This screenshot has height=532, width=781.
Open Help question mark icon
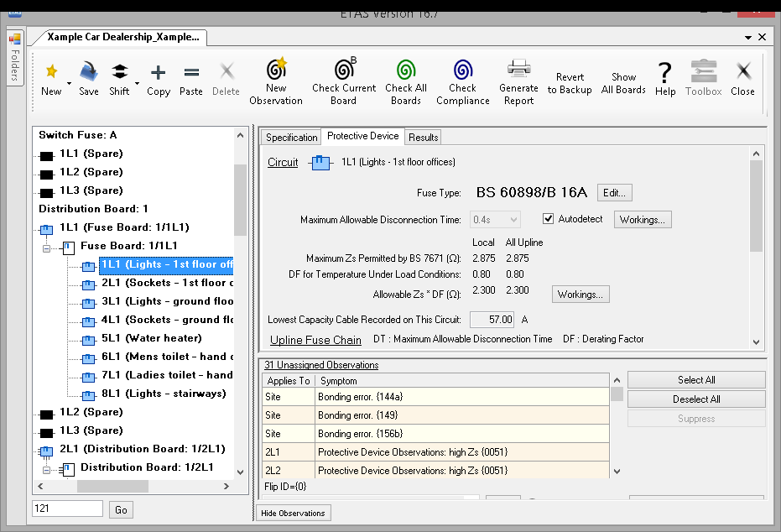pos(665,73)
